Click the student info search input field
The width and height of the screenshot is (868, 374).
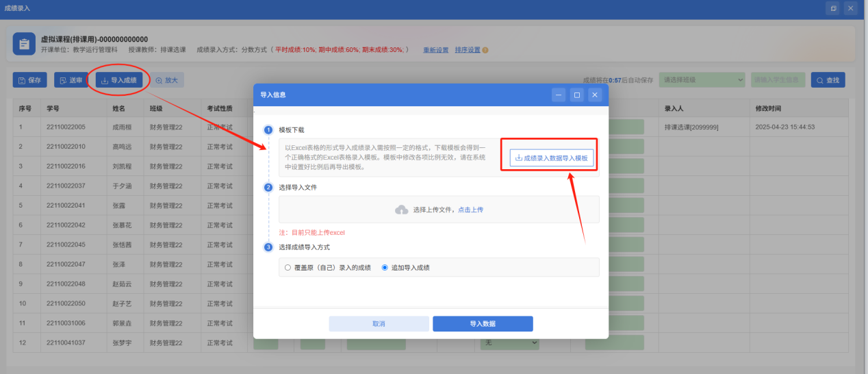coord(778,80)
